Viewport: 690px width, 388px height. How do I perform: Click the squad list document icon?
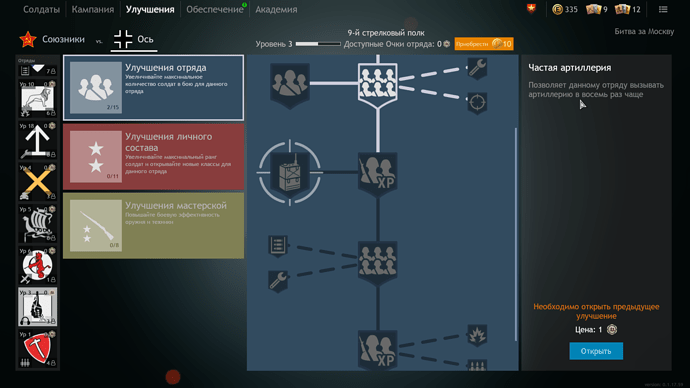click(x=25, y=70)
